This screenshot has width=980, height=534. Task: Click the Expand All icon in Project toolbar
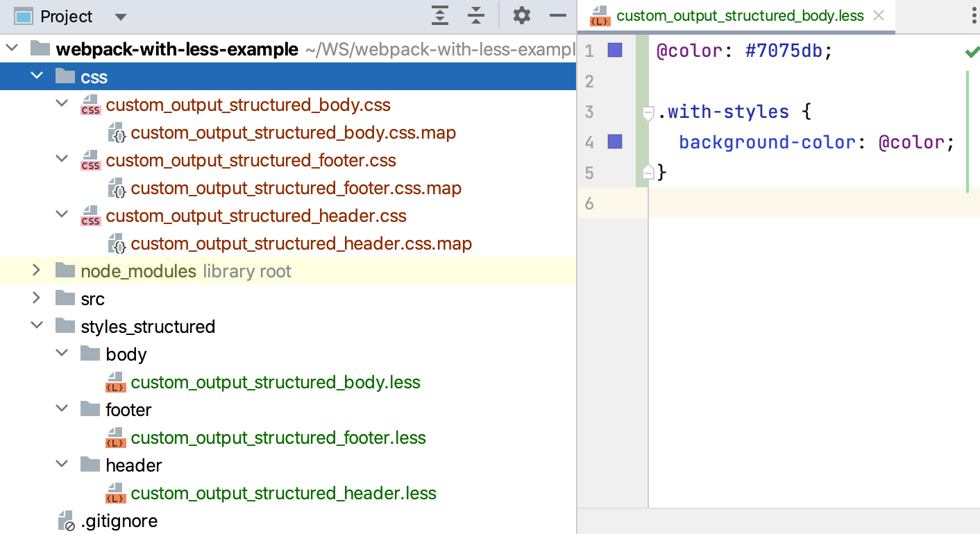coord(440,15)
